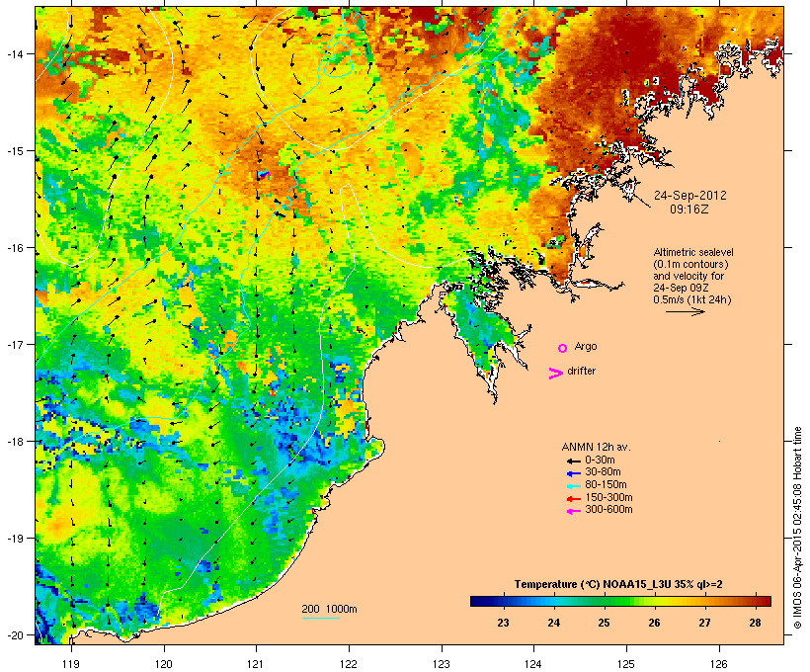Click longitude axis label 122
This screenshot has width=810, height=672.
[x=349, y=664]
